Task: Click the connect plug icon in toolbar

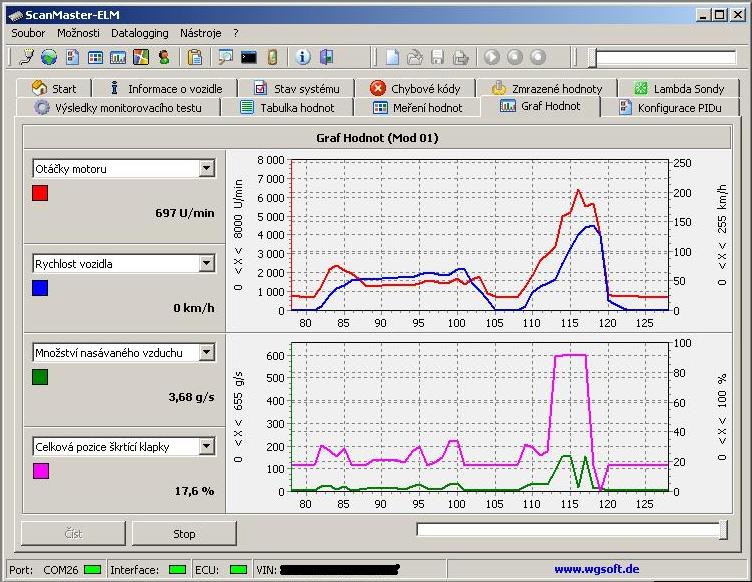Action: 27,57
